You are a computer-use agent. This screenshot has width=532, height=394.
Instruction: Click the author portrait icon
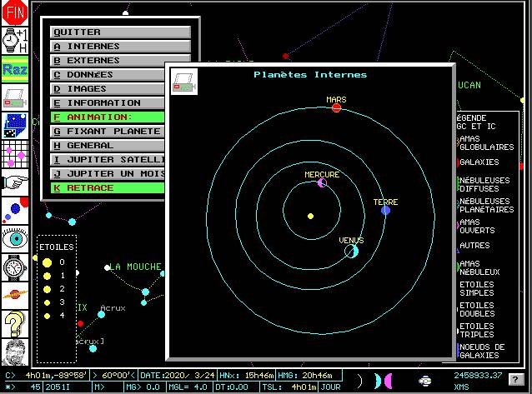click(15, 352)
